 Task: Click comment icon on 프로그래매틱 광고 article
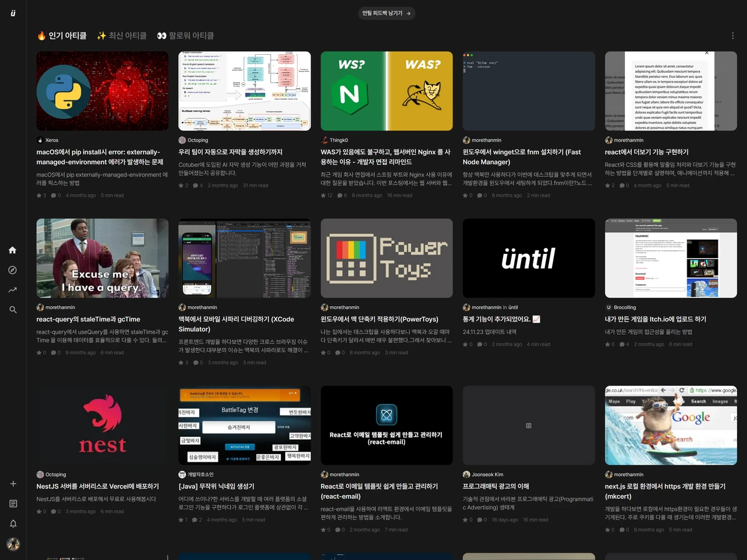pos(480,520)
